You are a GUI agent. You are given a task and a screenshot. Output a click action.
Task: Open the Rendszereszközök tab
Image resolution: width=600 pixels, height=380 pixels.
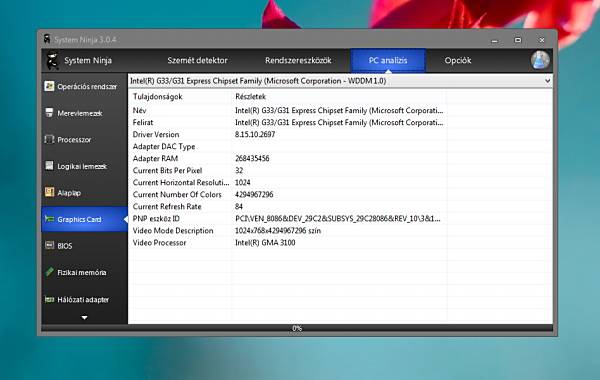point(298,60)
